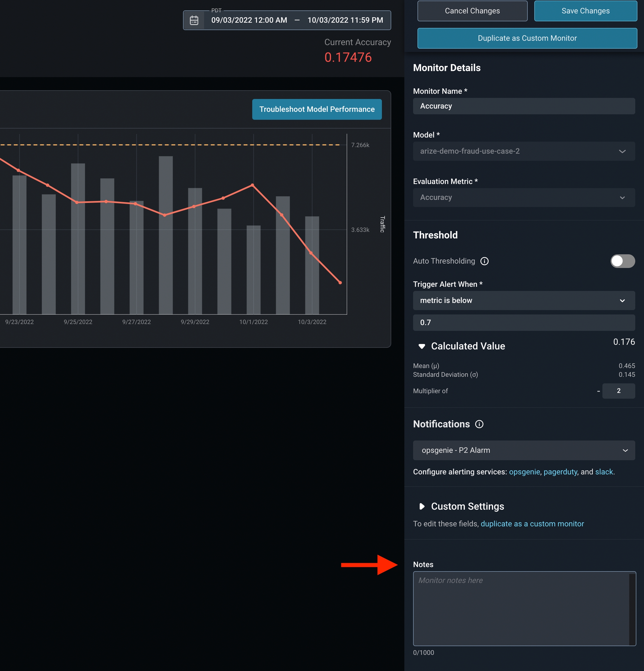Click the Auto Thresholding info icon
Image resolution: width=644 pixels, height=671 pixels.
point(484,261)
